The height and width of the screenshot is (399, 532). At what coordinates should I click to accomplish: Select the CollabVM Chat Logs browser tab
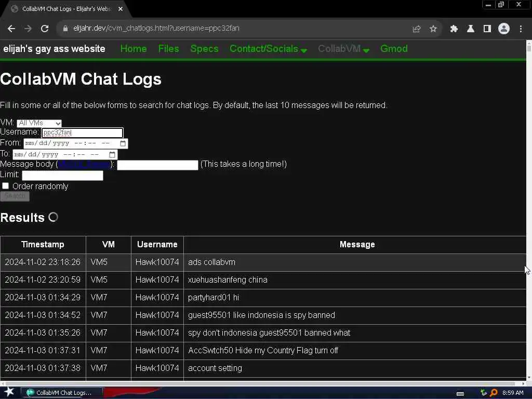coord(66,9)
